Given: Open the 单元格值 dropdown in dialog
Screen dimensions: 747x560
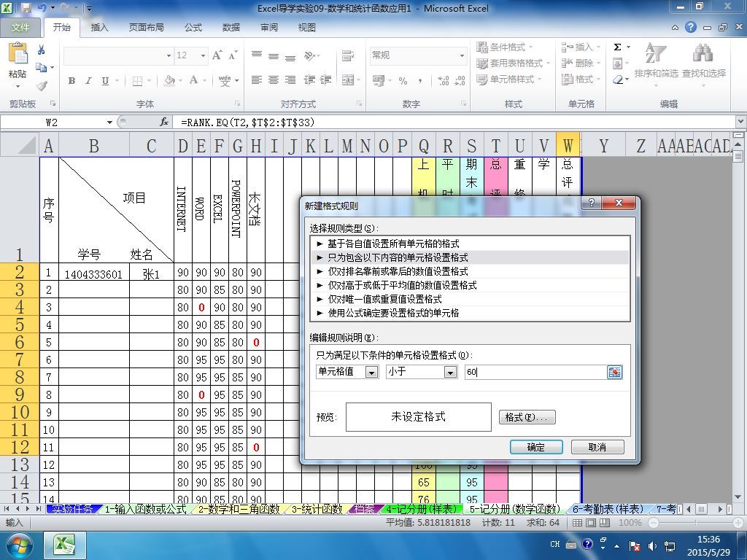Looking at the screenshot, I should [x=371, y=372].
